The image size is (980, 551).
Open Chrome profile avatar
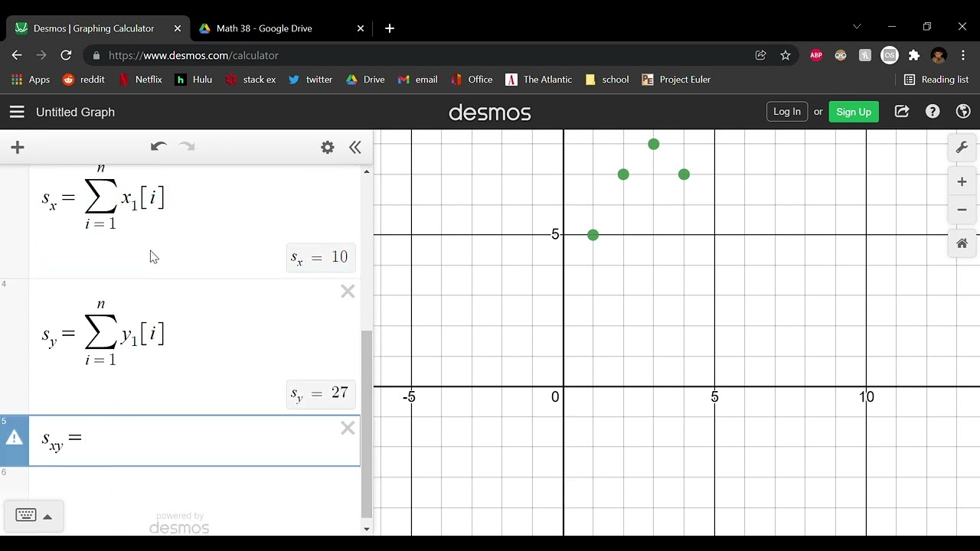(x=939, y=55)
